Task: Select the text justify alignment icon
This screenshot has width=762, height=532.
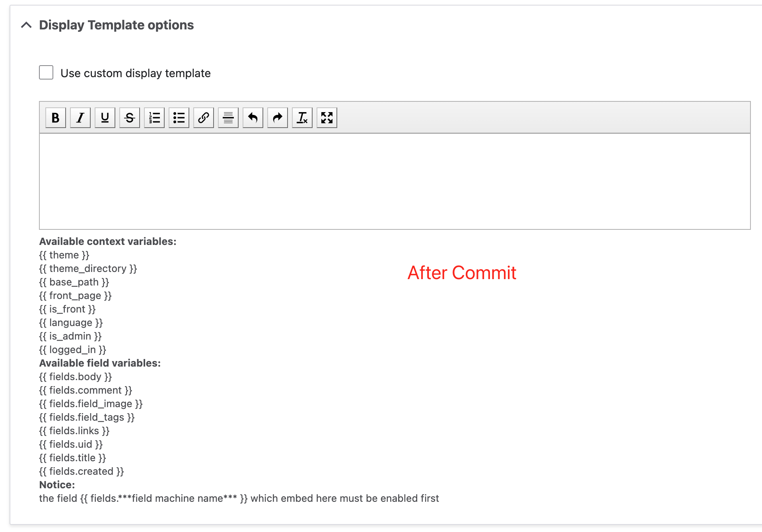Action: 228,118
